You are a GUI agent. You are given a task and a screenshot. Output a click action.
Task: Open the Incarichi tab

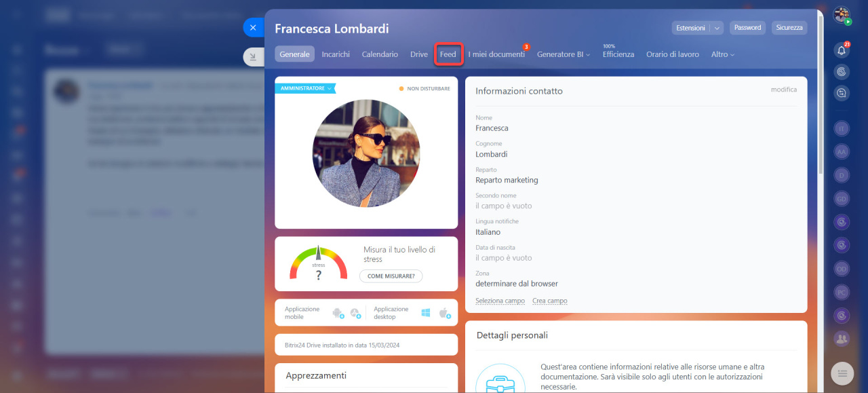[x=336, y=54]
